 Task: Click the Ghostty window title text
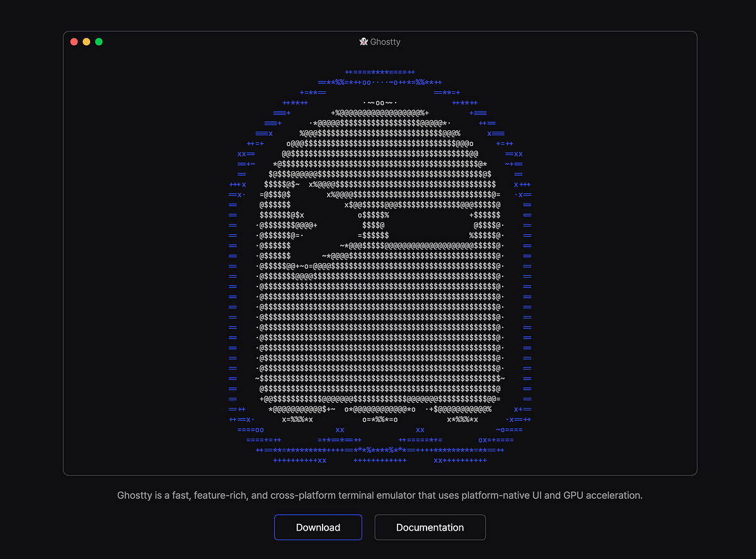coord(386,42)
